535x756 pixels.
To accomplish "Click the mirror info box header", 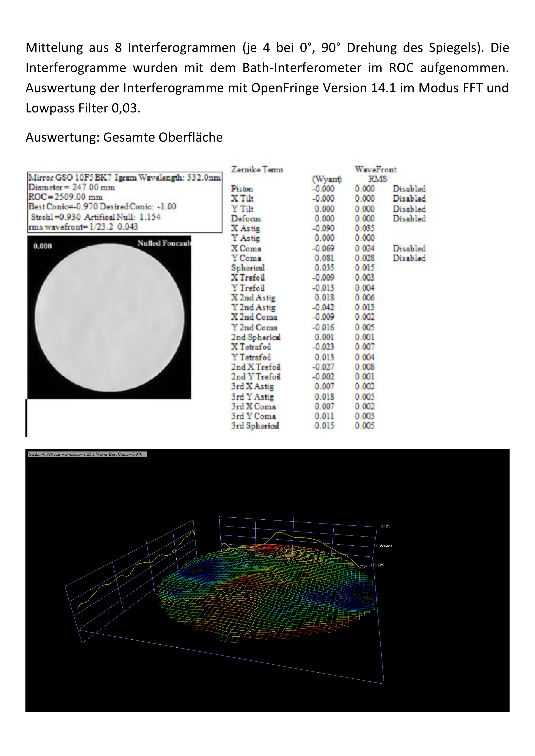I will [x=124, y=178].
